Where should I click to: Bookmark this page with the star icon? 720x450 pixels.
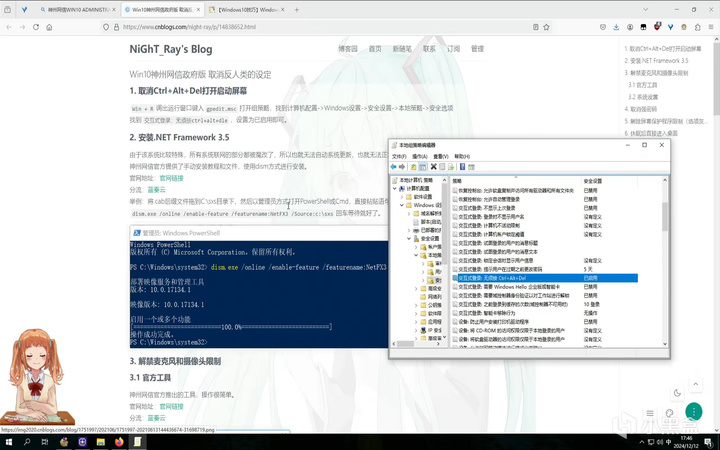[546, 27]
